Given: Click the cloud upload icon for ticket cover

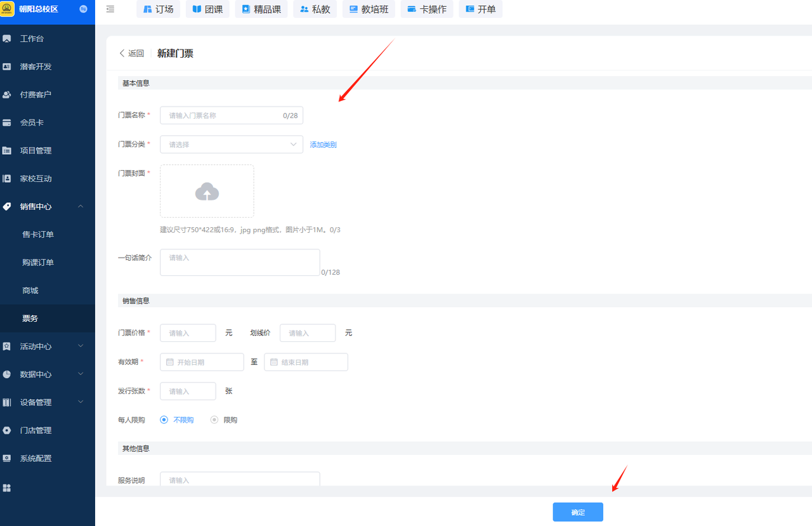Looking at the screenshot, I should [207, 192].
